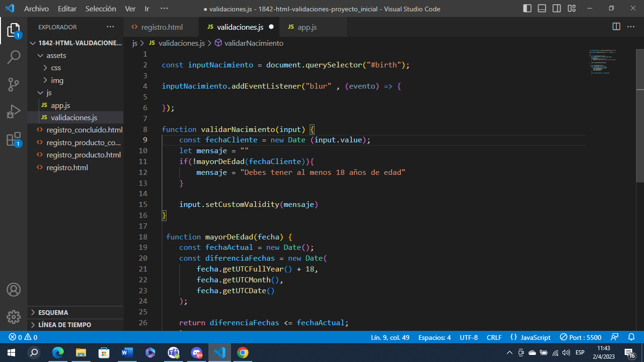The width and height of the screenshot is (644, 362).
Task: Toggle Secondary Side Bar layout icon
Action: click(x=557, y=8)
